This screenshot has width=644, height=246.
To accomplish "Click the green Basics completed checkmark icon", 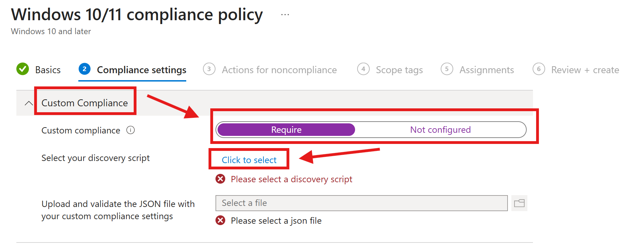I will 23,69.
